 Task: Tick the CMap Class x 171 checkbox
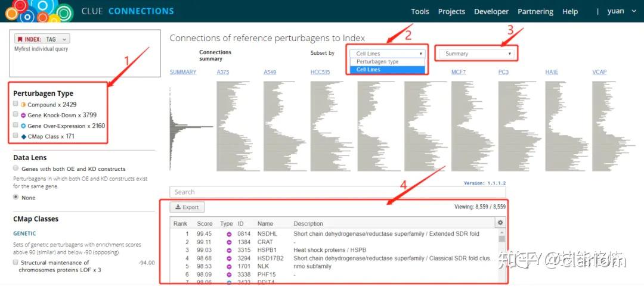pyautogui.click(x=16, y=136)
